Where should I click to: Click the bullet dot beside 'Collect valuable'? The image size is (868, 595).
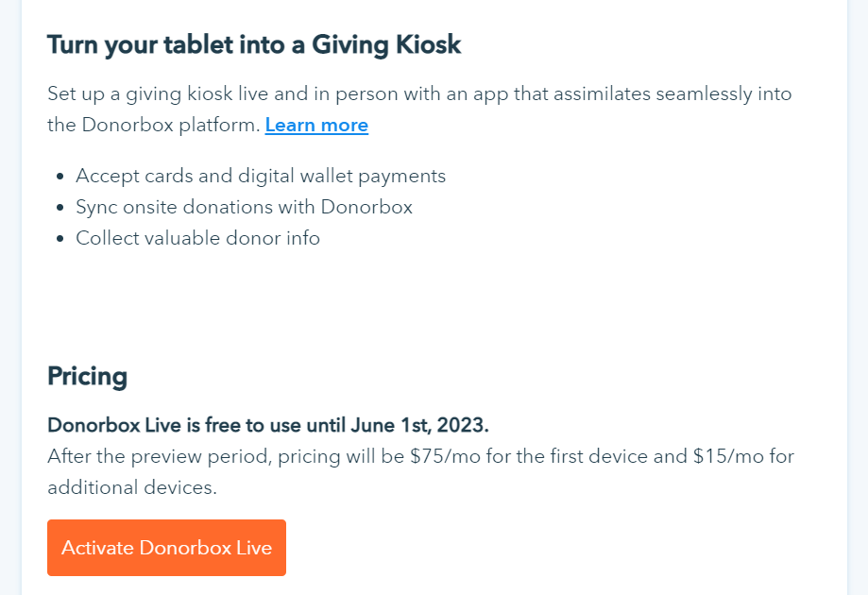[60, 239]
